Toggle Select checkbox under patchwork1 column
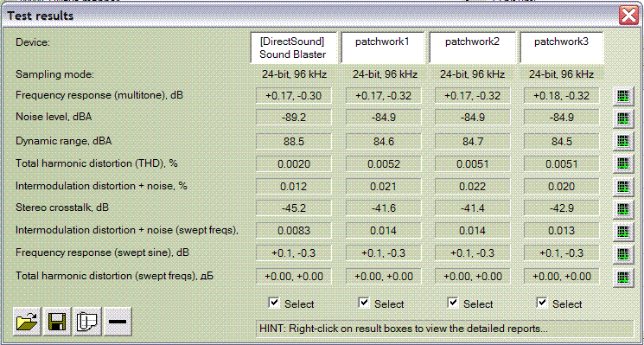 [x=363, y=303]
